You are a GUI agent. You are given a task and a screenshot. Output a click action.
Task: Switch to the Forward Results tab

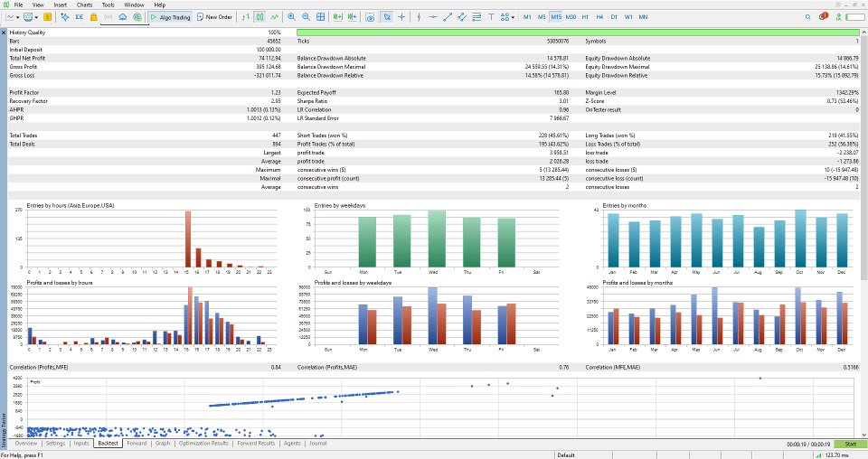tap(256, 444)
